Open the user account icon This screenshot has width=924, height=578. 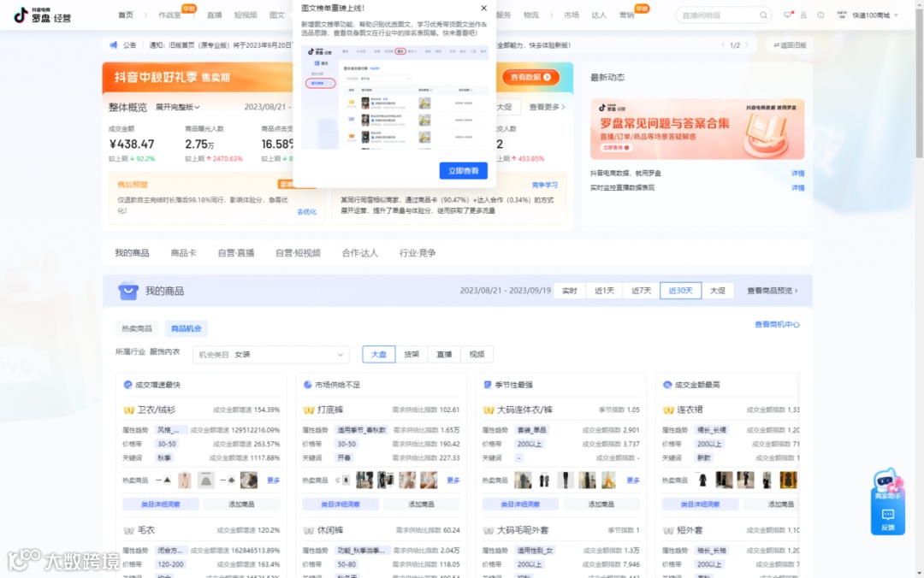[x=803, y=15]
